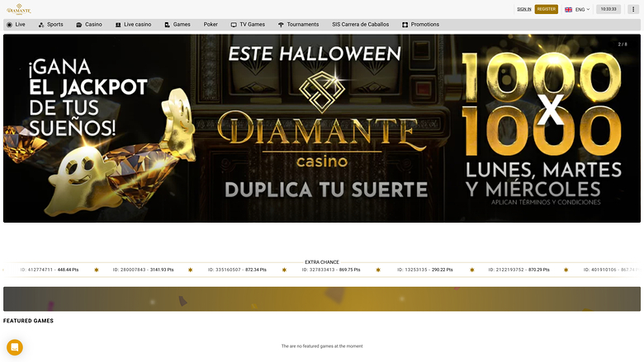The width and height of the screenshot is (644, 362).
Task: Click the UK flag icon
Action: pos(568,9)
